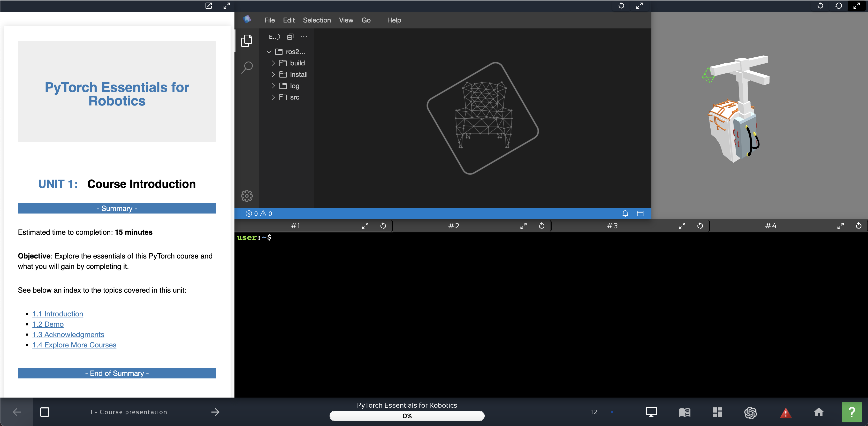Screen dimensions: 868x426
Task: Click the robot model in the simulation view
Action: (x=736, y=109)
